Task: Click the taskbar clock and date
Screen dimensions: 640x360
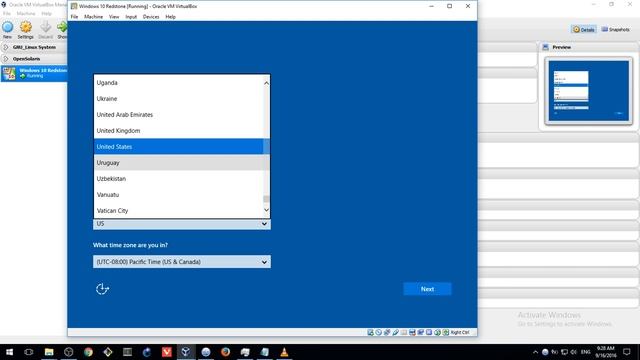Action: coord(605,352)
